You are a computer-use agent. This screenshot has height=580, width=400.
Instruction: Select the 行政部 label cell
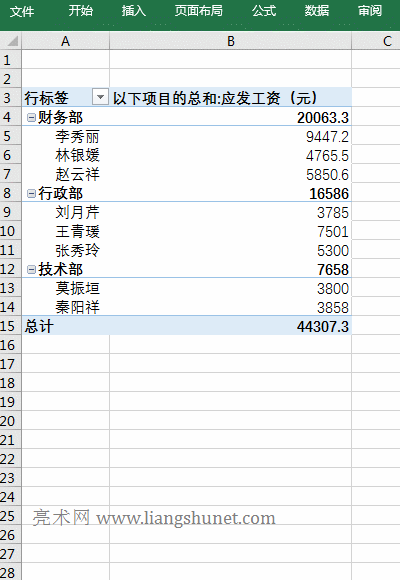tap(65, 193)
